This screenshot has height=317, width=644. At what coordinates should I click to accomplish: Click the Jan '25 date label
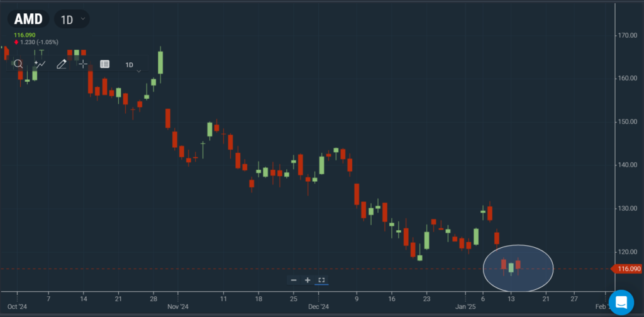[x=465, y=308]
